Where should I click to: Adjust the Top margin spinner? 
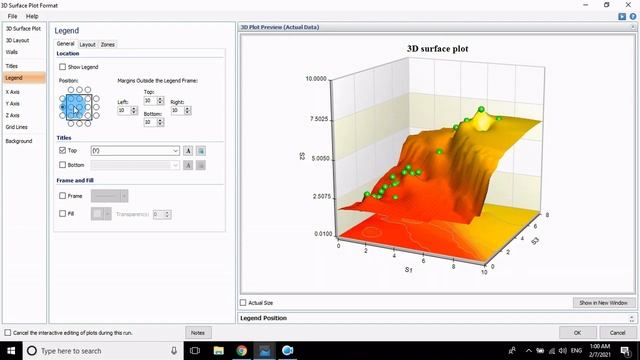coord(160,100)
